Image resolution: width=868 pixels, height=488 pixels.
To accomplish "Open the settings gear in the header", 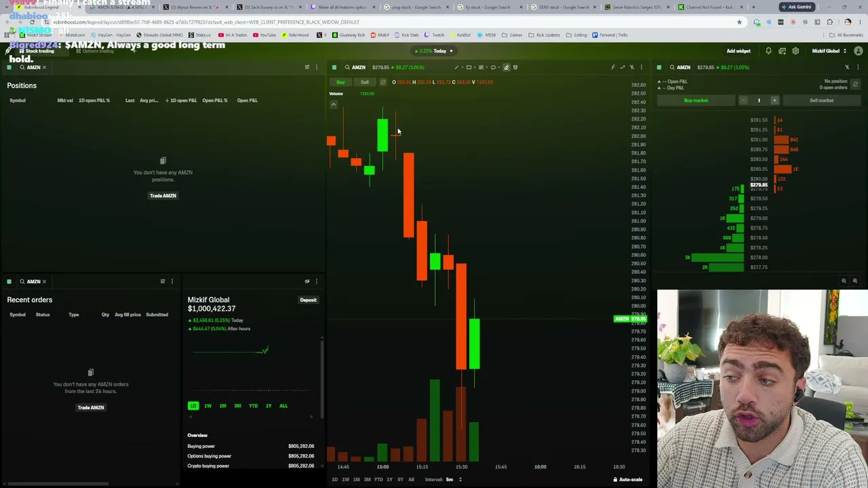I will (795, 51).
